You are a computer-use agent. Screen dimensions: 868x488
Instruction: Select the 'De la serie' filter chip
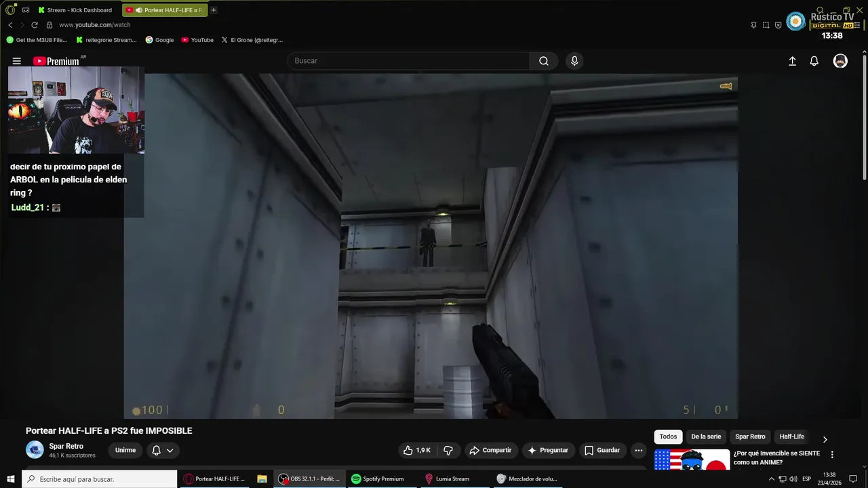(x=706, y=436)
